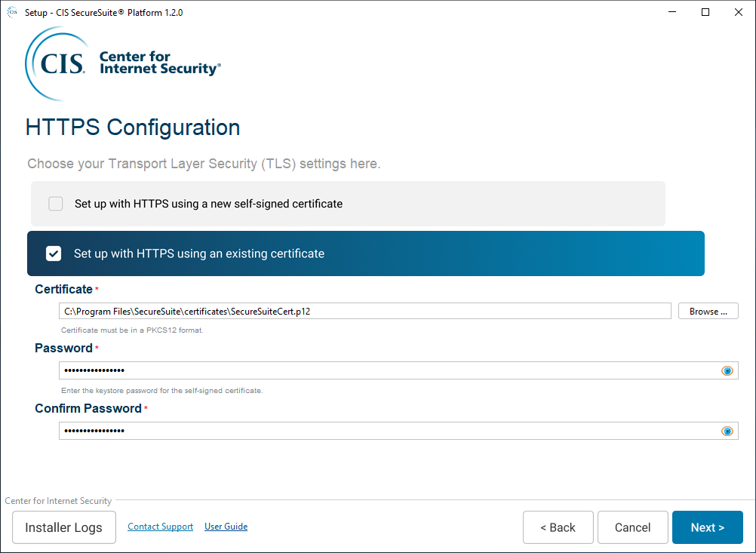756x553 pixels.
Task: Check the new self-signed certificate option
Action: pyautogui.click(x=55, y=204)
